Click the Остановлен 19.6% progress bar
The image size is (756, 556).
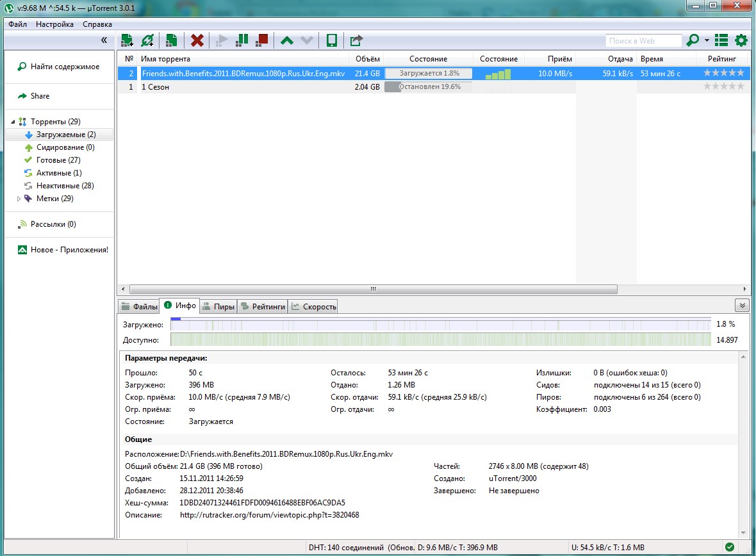click(x=428, y=87)
